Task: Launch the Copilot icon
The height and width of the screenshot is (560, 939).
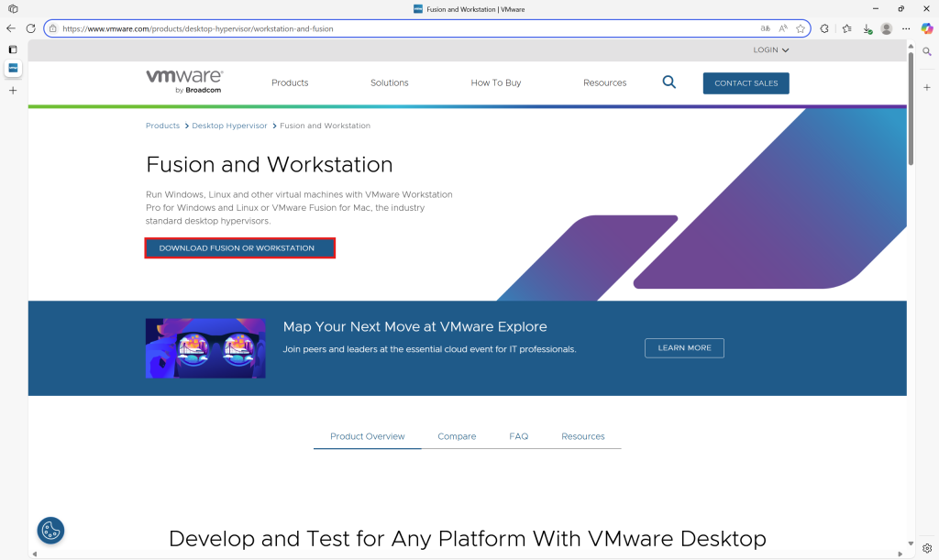Action: click(x=927, y=28)
